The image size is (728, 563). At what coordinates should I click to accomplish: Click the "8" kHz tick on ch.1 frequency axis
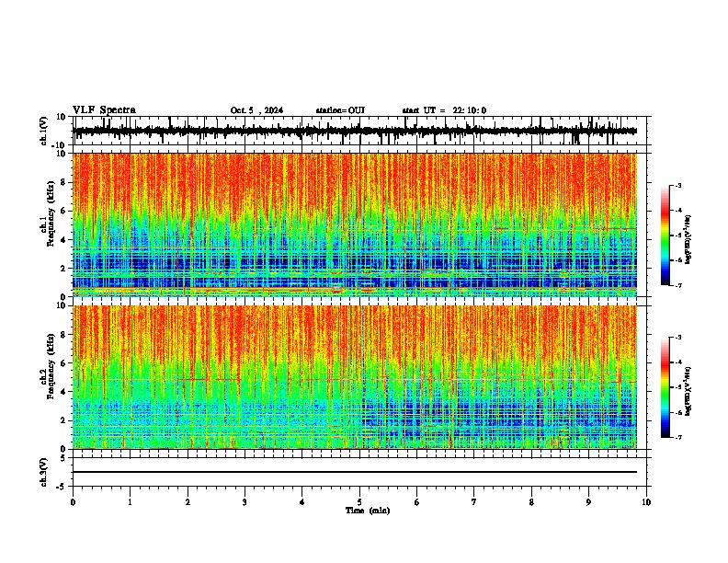point(63,182)
